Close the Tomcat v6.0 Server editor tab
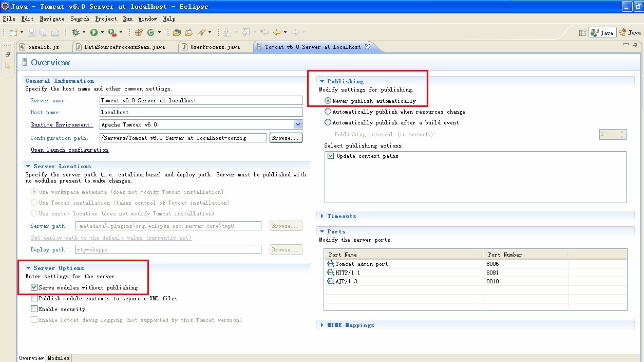 pos(367,47)
